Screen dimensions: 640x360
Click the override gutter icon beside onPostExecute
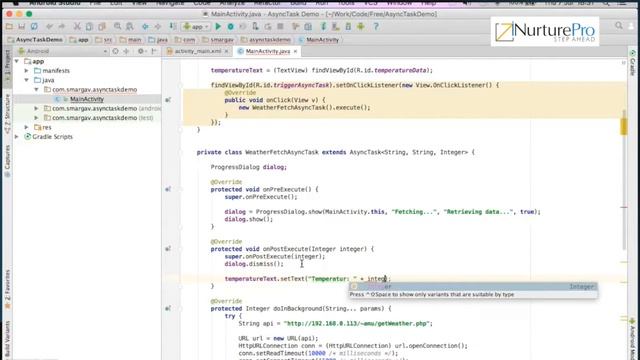click(168, 249)
